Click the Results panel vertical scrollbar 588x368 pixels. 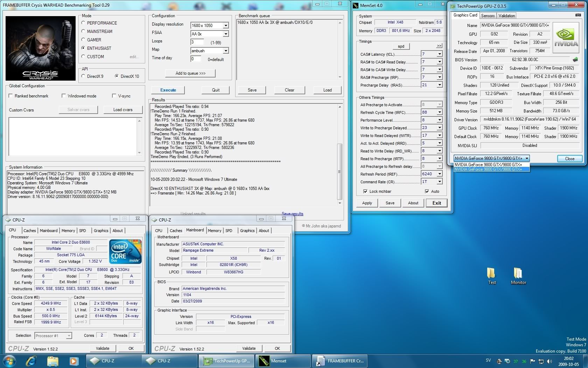click(339, 154)
